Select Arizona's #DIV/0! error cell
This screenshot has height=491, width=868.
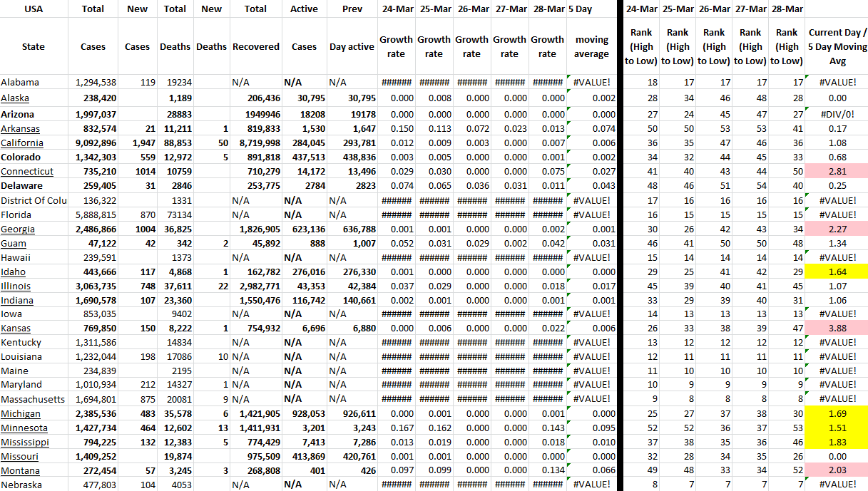(837, 115)
